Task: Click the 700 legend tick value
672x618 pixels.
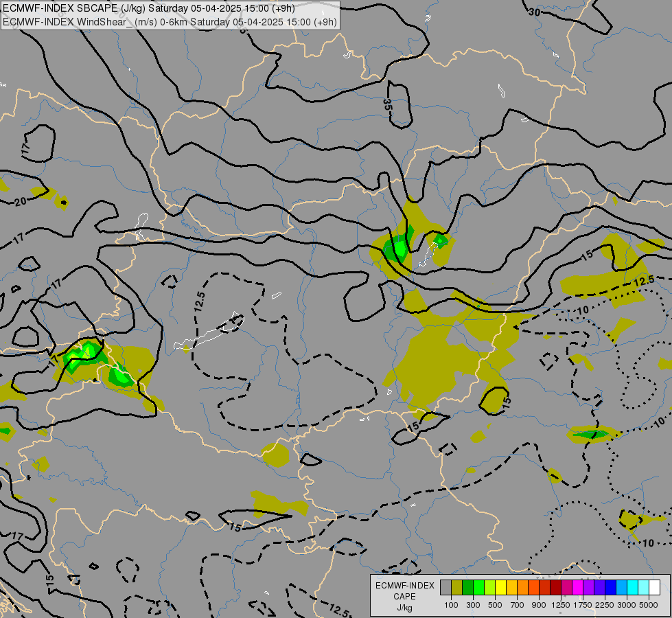Action: pos(518,605)
